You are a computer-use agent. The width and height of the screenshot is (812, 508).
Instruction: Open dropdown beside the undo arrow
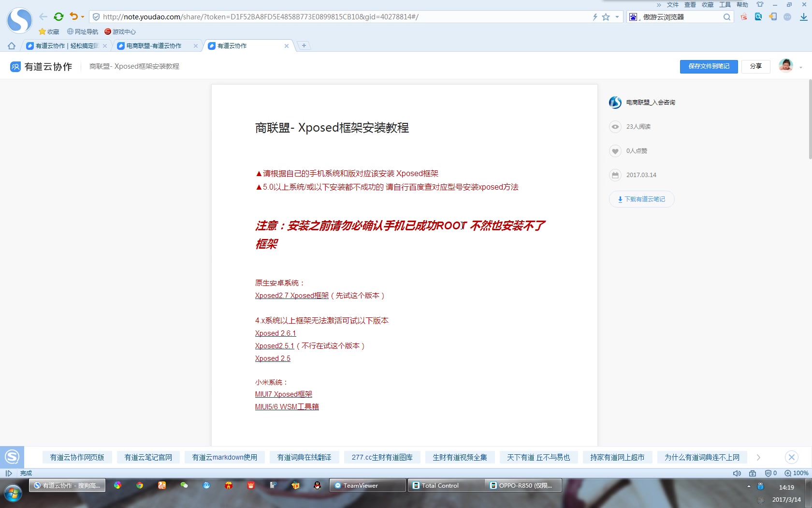(x=83, y=17)
